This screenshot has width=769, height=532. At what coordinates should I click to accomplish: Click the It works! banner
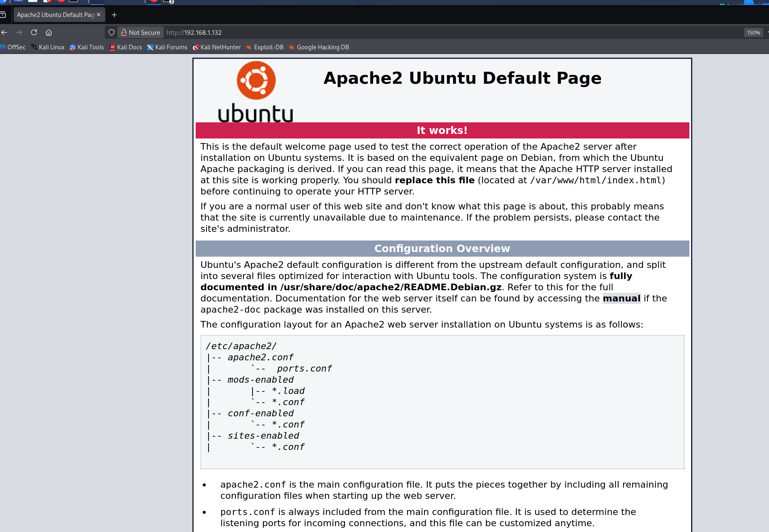[x=442, y=130]
